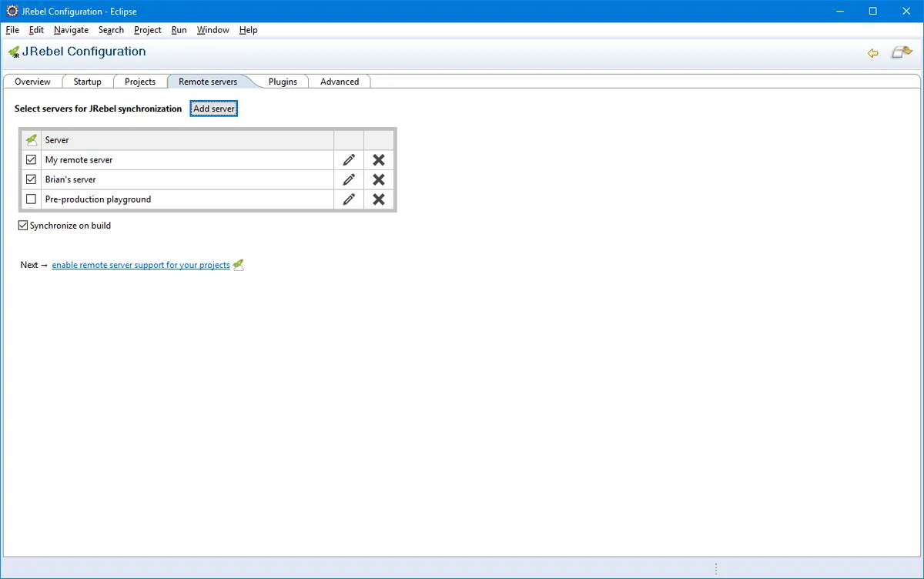Select the Brian's server row text
Screen dimensions: 924x579
click(71, 179)
